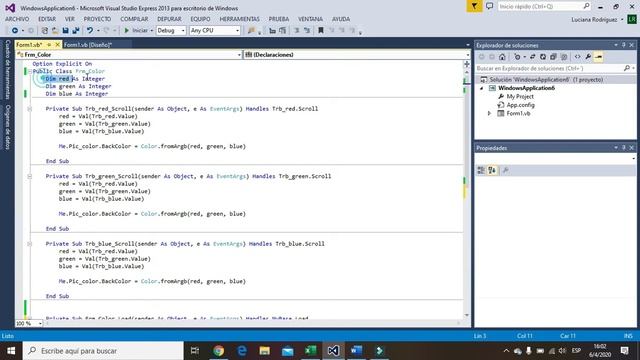Open Properties wrench in Solution Explorer toolbar

588,57
